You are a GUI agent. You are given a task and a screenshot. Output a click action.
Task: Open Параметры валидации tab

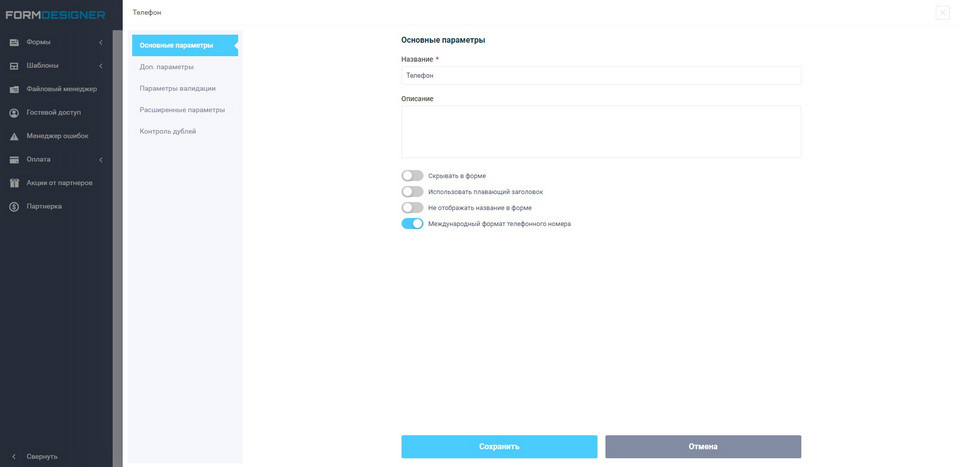177,88
